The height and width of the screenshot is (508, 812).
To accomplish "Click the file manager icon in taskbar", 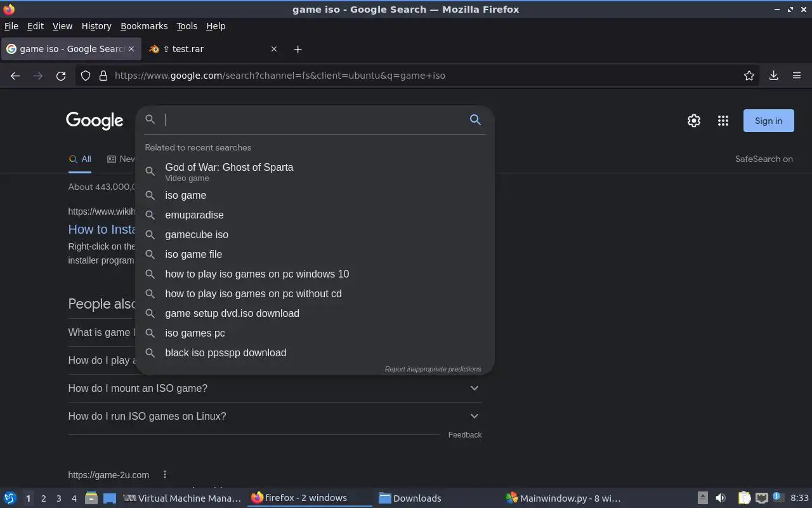I will click(91, 498).
